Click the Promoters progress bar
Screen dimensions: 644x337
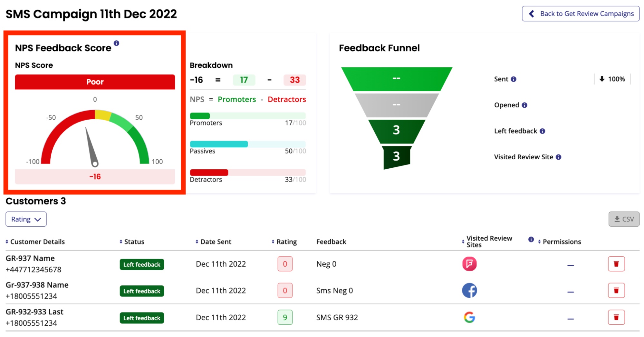(247, 116)
